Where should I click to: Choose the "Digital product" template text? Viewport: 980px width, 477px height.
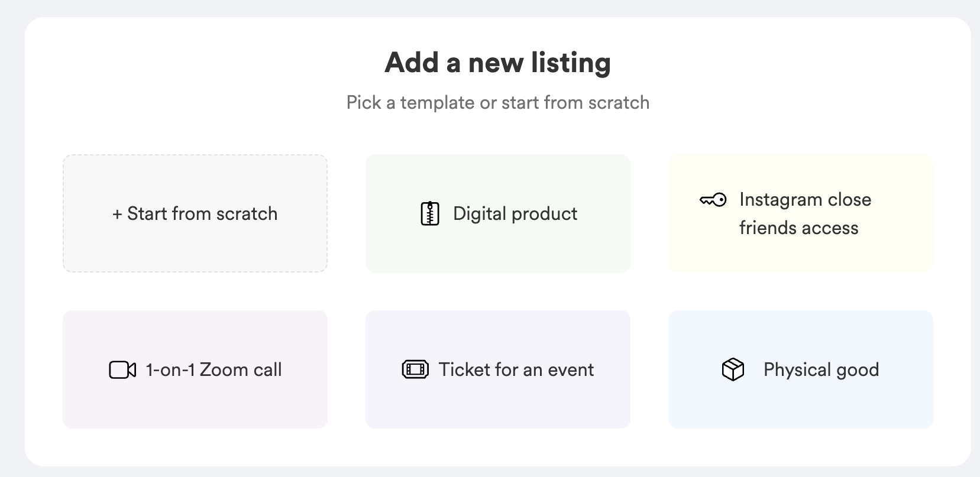tap(515, 214)
